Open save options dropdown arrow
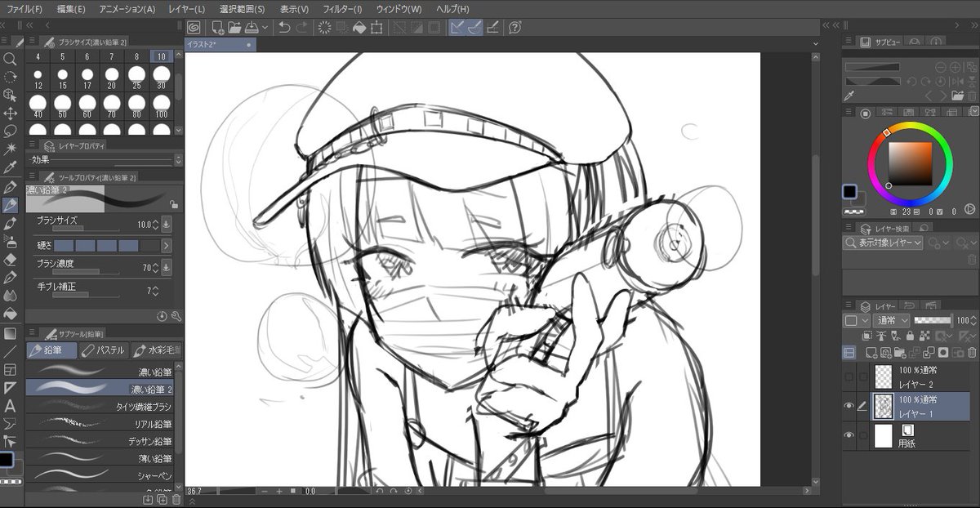Image resolution: width=980 pixels, height=508 pixels. pyautogui.click(x=265, y=28)
